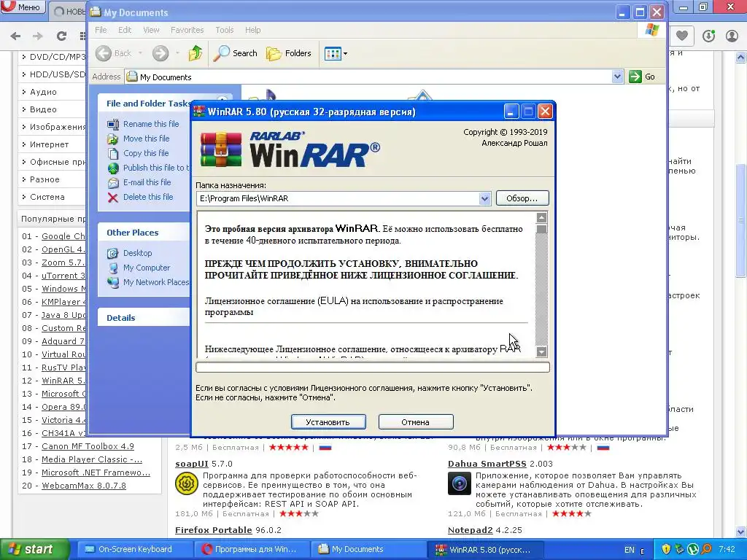Click Rename this file task icon
Screen dimensions: 747x560
click(113, 124)
